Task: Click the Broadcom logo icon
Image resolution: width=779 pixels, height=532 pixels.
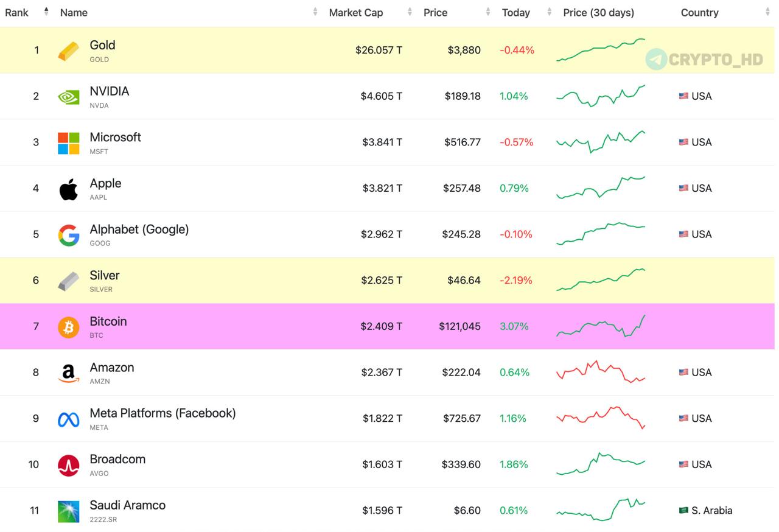Action: [68, 466]
